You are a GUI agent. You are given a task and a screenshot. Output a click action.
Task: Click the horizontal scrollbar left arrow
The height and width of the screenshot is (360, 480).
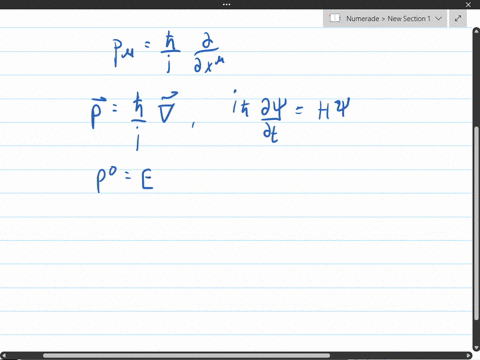pyautogui.click(x=4, y=356)
